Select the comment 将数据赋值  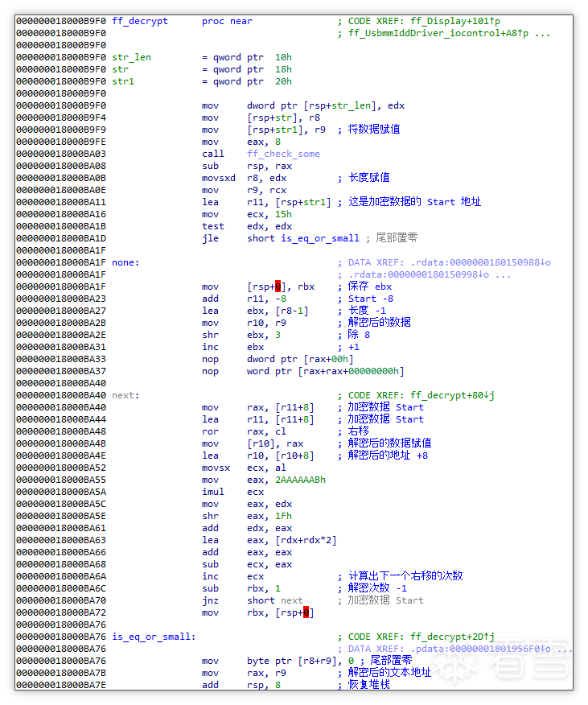(374, 130)
